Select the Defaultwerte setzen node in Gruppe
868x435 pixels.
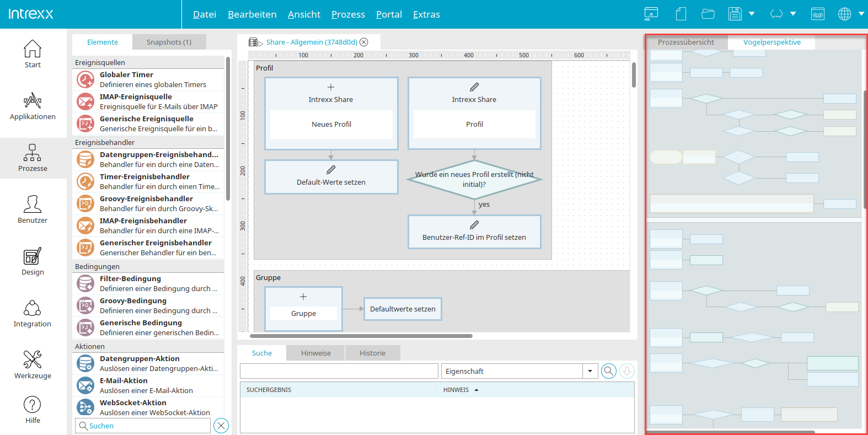403,309
